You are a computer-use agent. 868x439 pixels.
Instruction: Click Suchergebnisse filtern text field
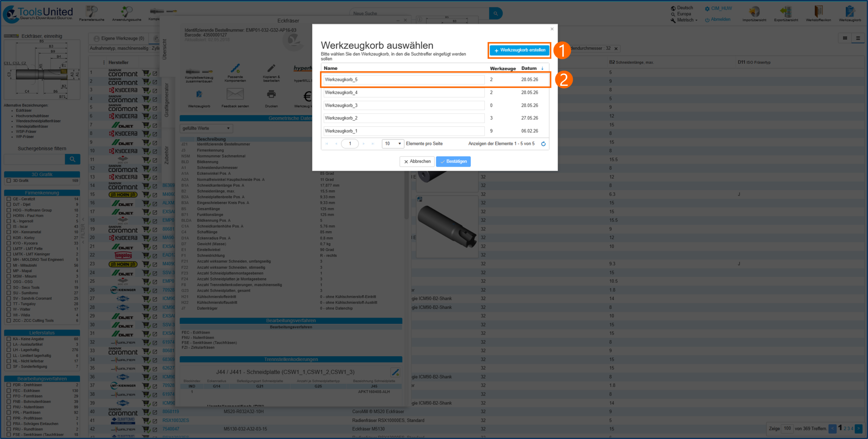(35, 159)
